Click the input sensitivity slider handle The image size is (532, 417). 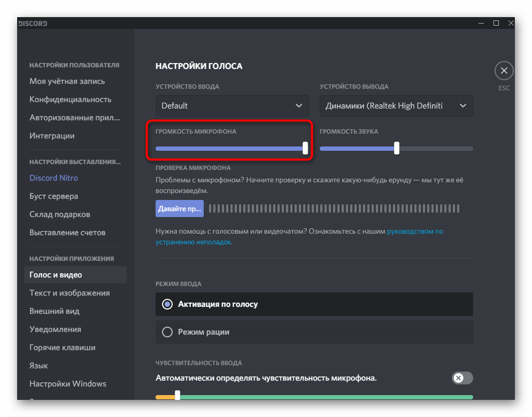[178, 395]
